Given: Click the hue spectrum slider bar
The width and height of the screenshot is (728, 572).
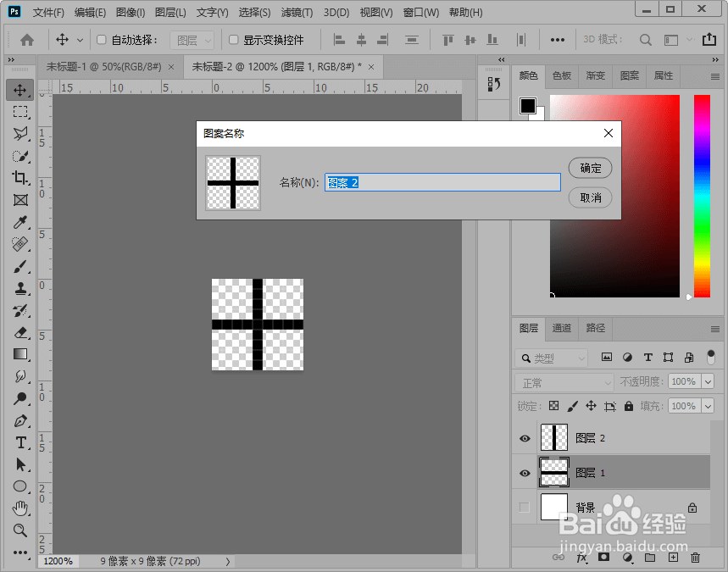Looking at the screenshot, I should click(x=702, y=196).
